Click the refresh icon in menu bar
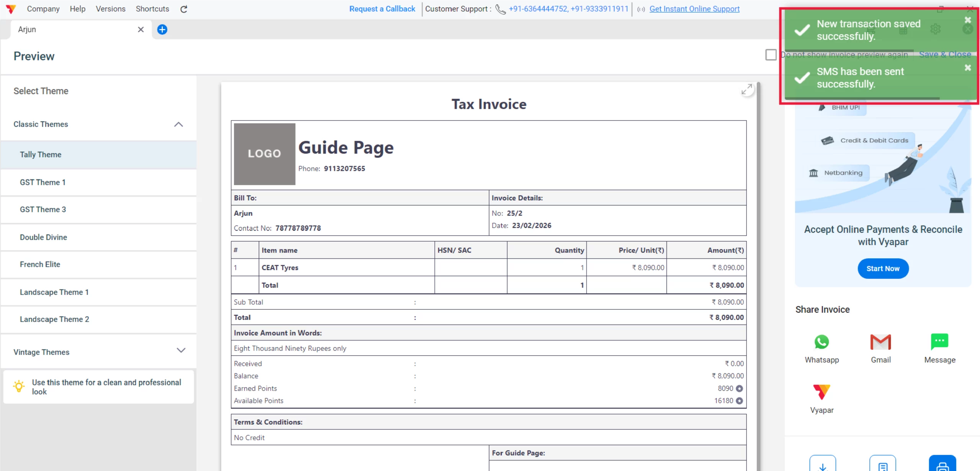 (184, 9)
